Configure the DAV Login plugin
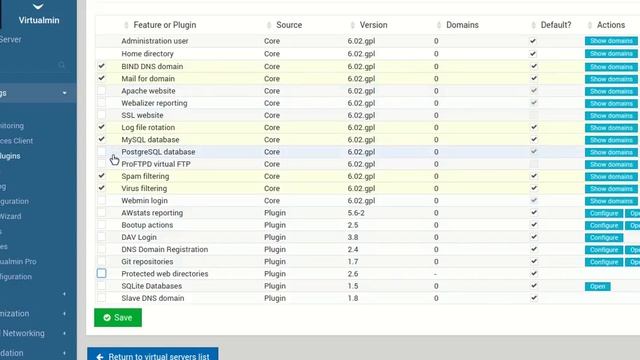The height and width of the screenshot is (360, 640). (x=604, y=238)
